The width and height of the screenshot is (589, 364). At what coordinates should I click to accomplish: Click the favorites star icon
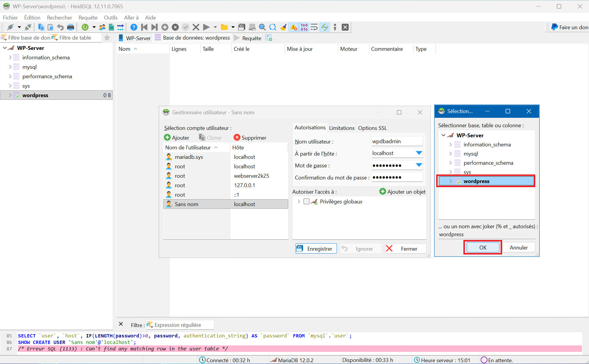107,38
